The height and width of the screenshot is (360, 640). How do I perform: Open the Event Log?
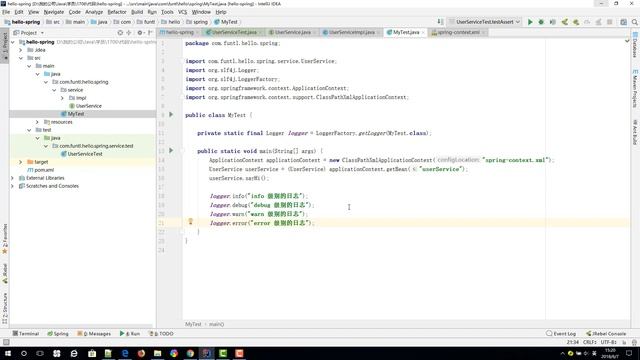coord(561,333)
